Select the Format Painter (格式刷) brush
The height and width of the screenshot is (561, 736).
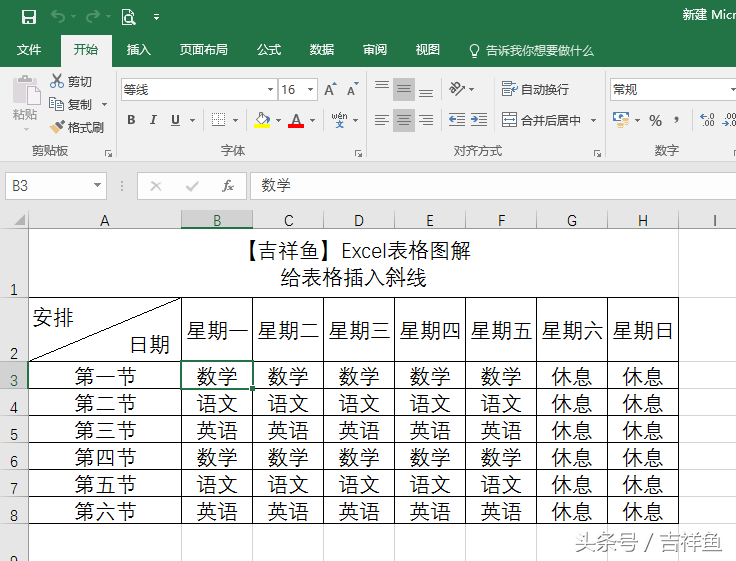57,127
